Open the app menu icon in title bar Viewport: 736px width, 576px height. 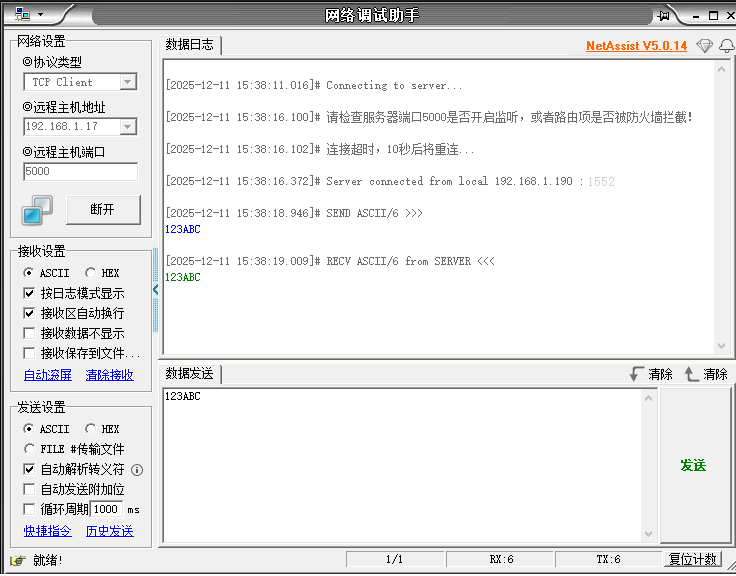coord(22,14)
